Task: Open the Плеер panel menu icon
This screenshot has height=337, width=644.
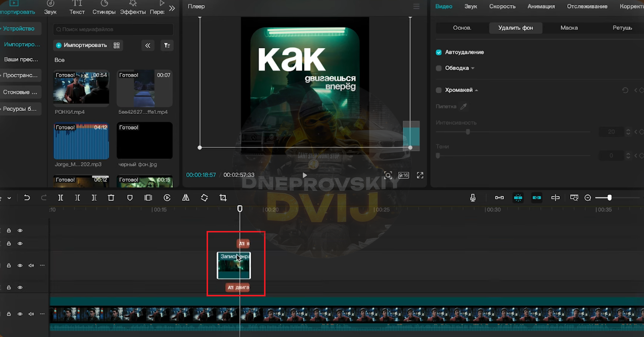Action: tap(416, 6)
